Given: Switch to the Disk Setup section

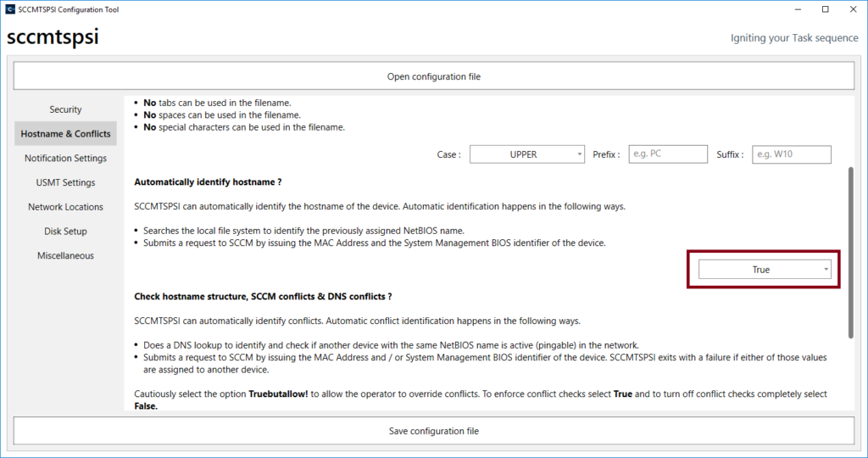Looking at the screenshot, I should pos(65,232).
